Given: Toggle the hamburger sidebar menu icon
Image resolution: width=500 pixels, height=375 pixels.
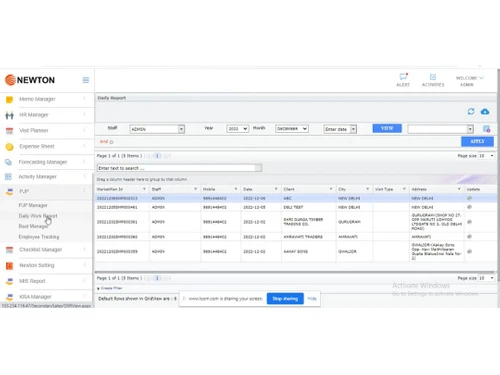Looking at the screenshot, I should (86, 80).
